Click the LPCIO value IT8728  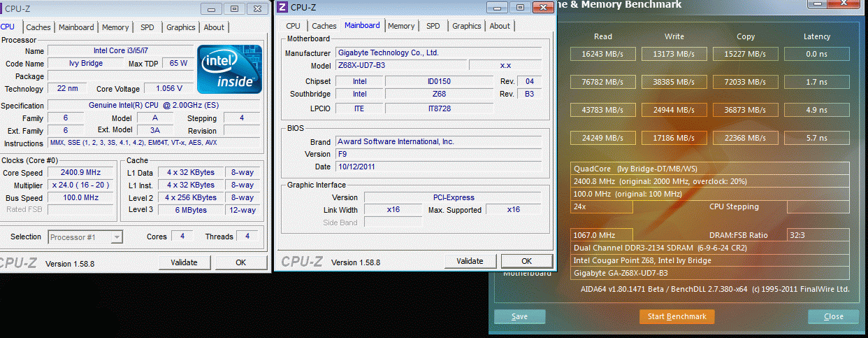pos(440,108)
